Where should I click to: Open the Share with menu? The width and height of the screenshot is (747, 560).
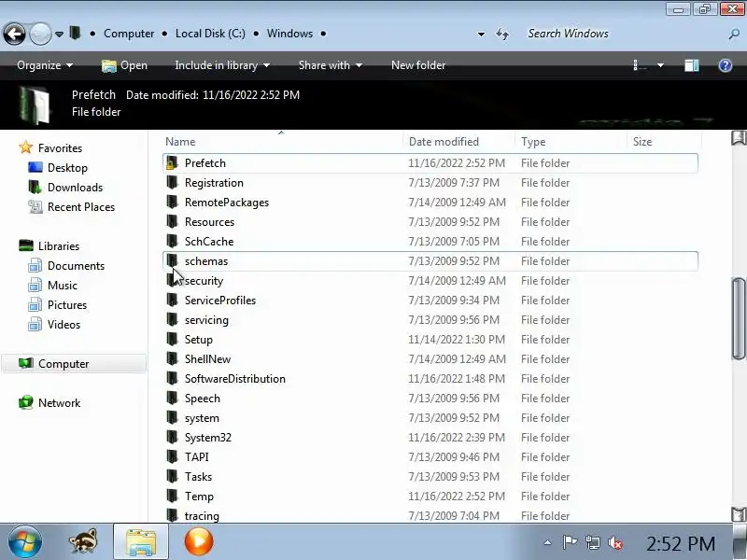(330, 65)
